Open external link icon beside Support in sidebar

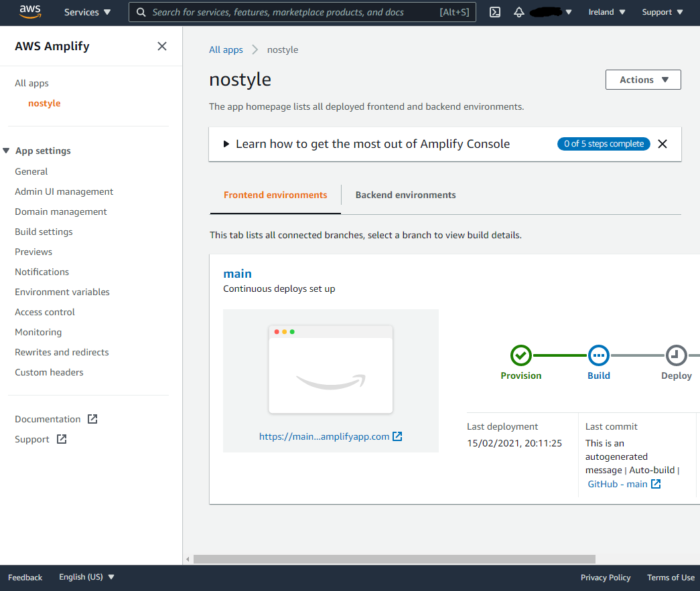(x=62, y=439)
